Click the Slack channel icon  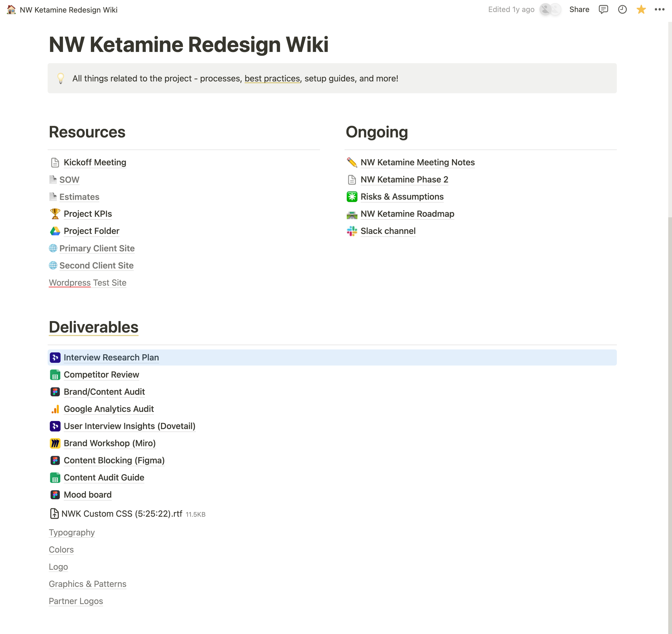coord(352,231)
